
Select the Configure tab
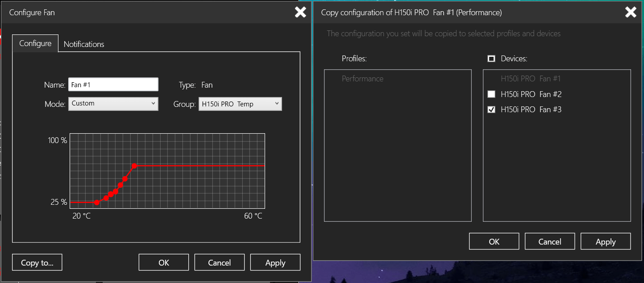(x=35, y=43)
